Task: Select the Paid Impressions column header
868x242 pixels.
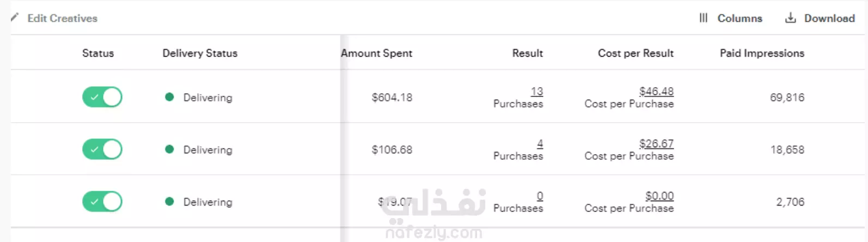Action: point(762,53)
